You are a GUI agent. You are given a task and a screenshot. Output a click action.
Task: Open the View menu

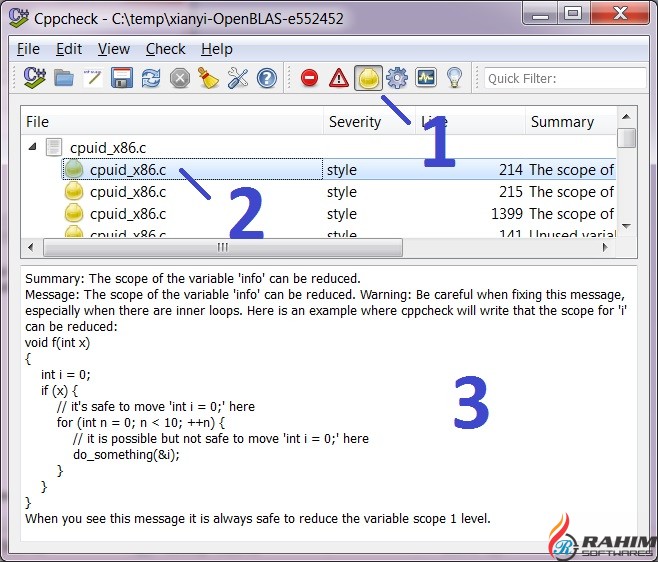[x=114, y=49]
